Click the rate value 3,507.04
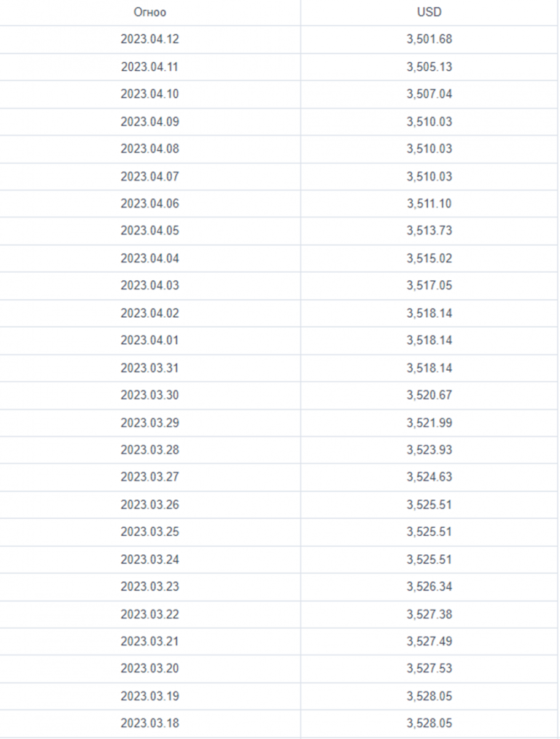560x739 pixels. (429, 94)
